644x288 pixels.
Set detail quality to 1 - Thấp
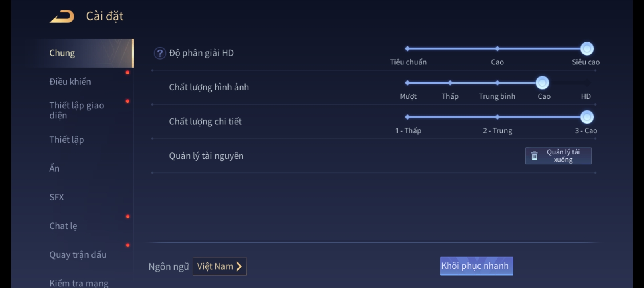click(407, 117)
